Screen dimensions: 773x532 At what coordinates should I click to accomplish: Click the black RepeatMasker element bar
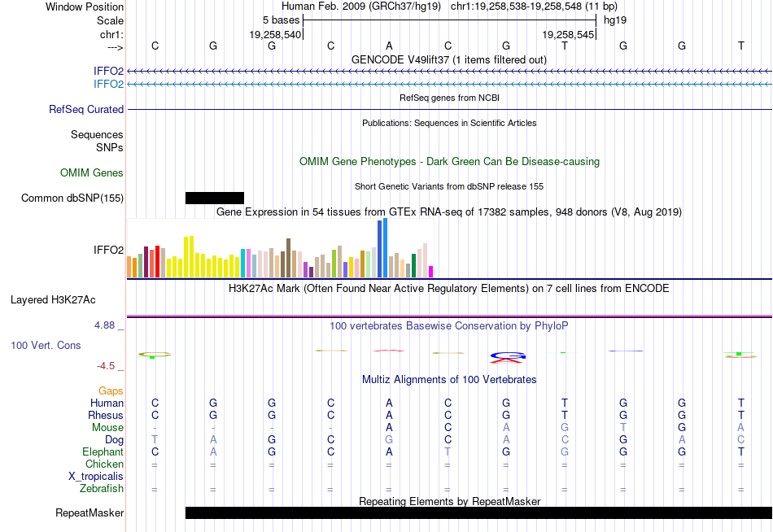click(478, 512)
